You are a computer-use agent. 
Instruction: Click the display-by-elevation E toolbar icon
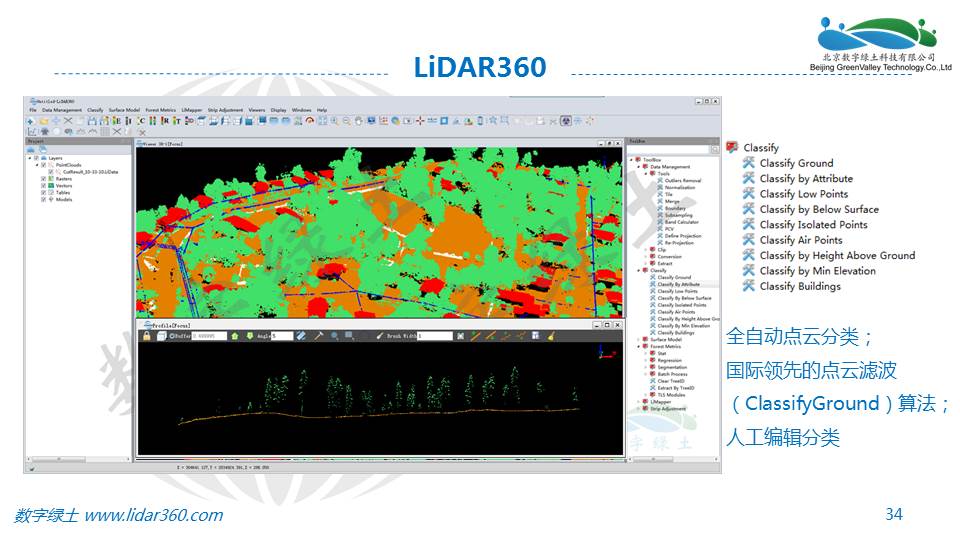pyautogui.click(x=117, y=121)
